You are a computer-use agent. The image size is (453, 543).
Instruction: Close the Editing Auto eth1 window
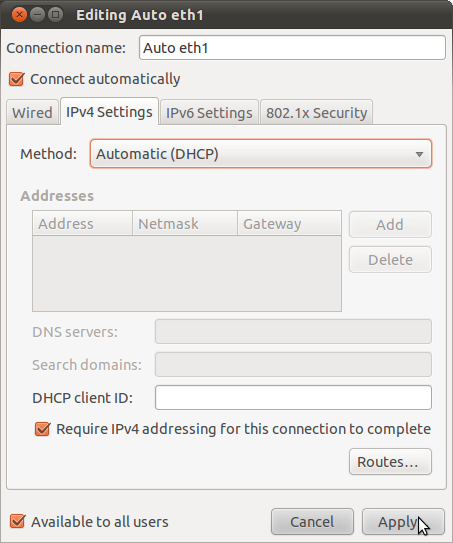coord(19,15)
